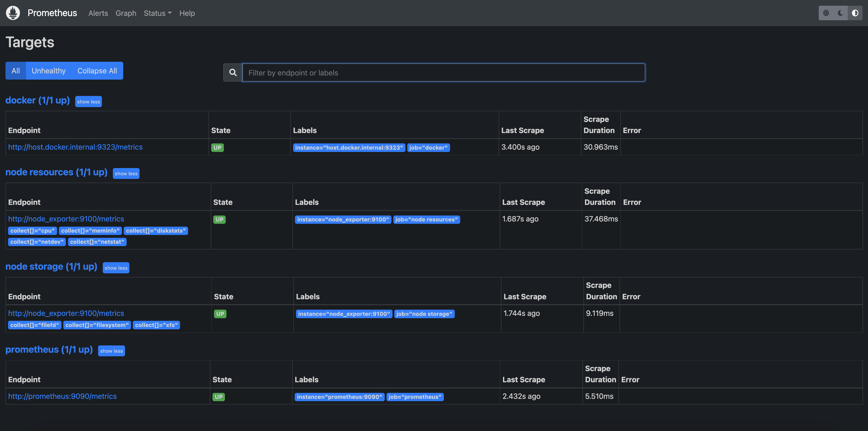Open the docker (1/1 up) heading link
This screenshot has width=868, height=431.
point(37,100)
